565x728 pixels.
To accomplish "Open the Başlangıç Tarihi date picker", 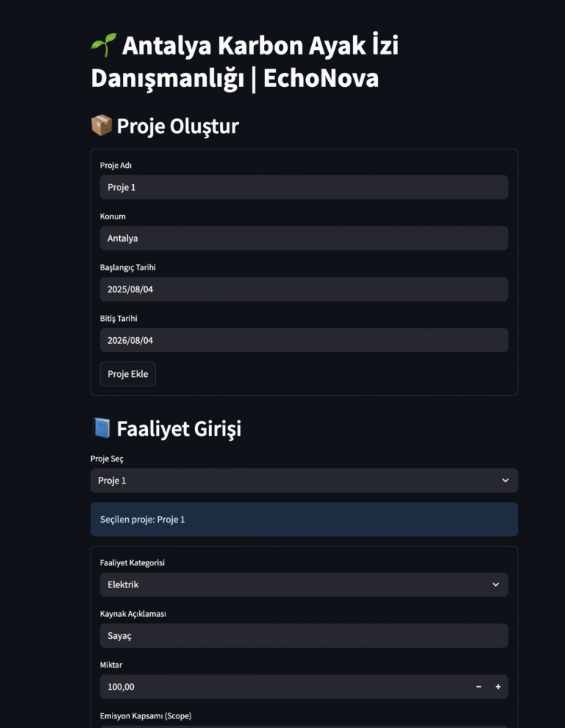I will 304,289.
